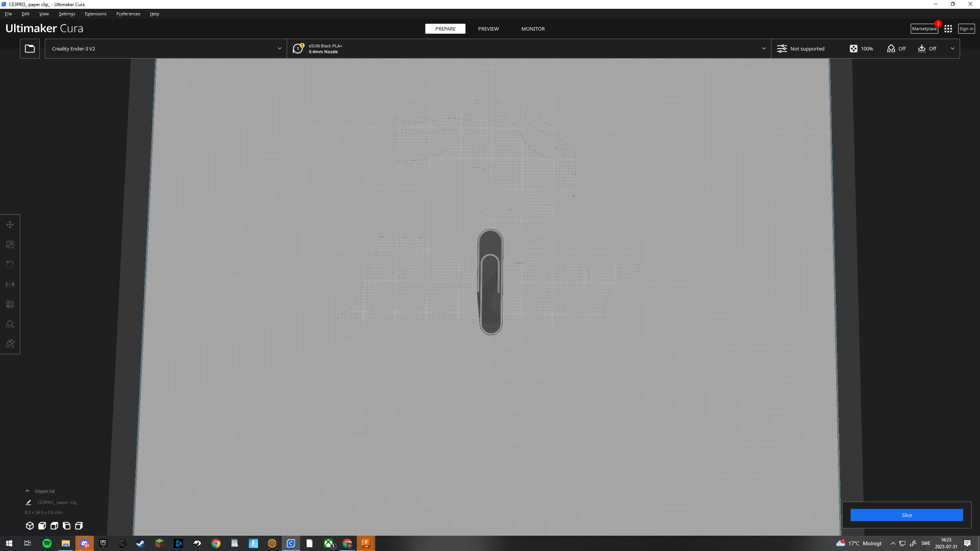Screen dimensions: 980x551
Task: Click the support Off icon
Action: [x=891, y=49]
